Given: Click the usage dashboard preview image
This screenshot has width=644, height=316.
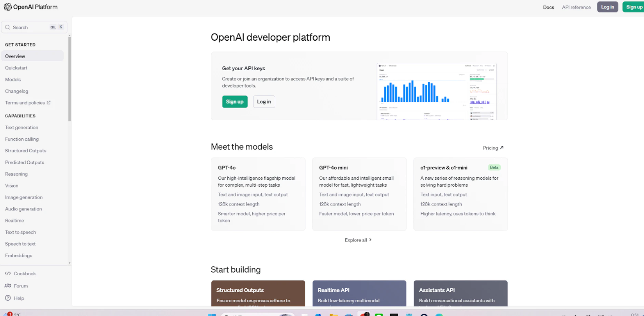Looking at the screenshot, I should pos(437,91).
